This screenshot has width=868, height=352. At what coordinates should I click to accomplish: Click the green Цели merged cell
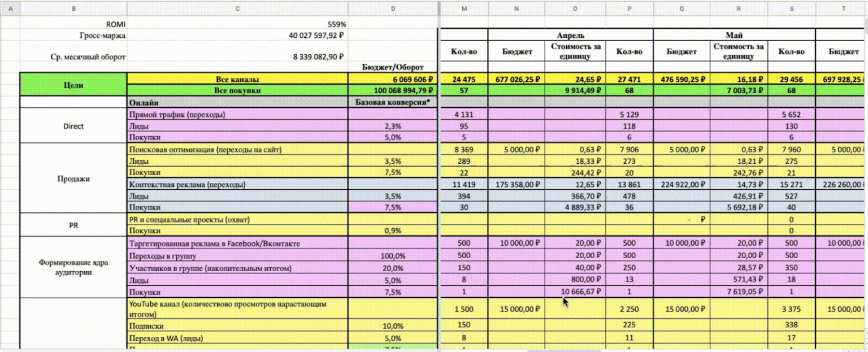[x=73, y=85]
